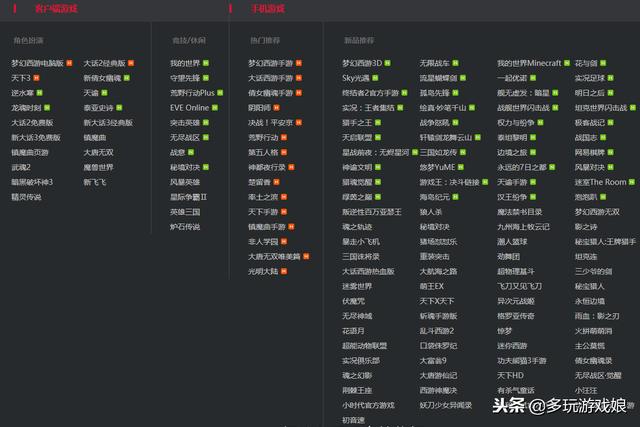Select the 魔法禁书目录 entry
This screenshot has width=640, height=427.
tap(520, 212)
